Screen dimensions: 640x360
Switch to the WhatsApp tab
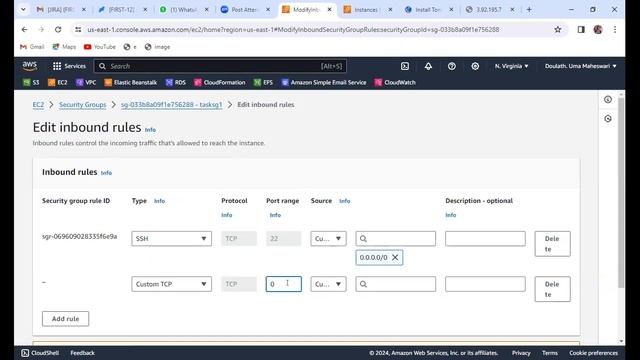pyautogui.click(x=183, y=9)
